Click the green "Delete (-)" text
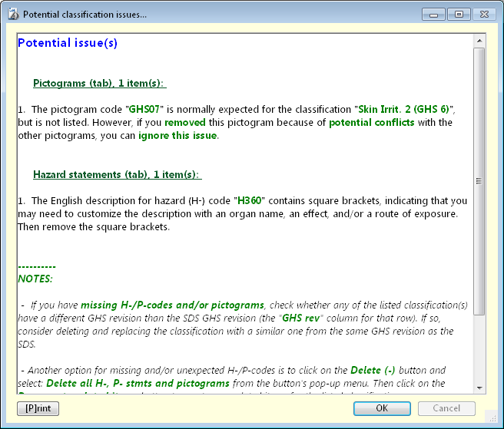504x429 pixels. [373, 370]
